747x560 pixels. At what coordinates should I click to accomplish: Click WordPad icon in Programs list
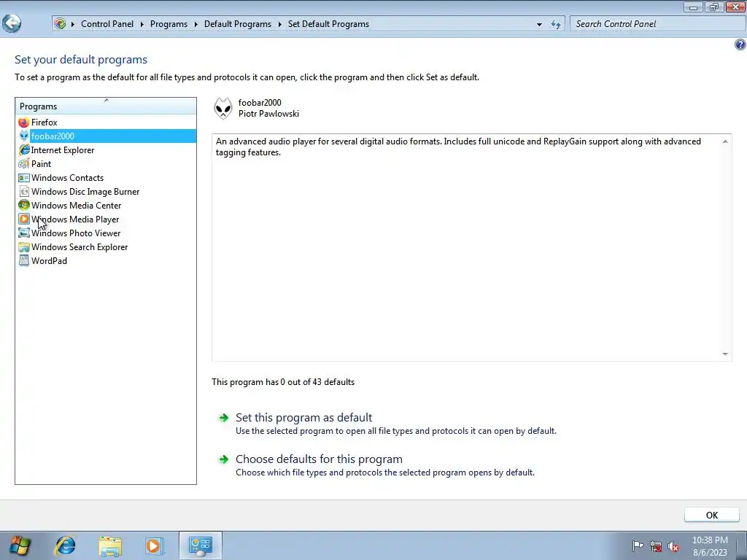(x=24, y=260)
